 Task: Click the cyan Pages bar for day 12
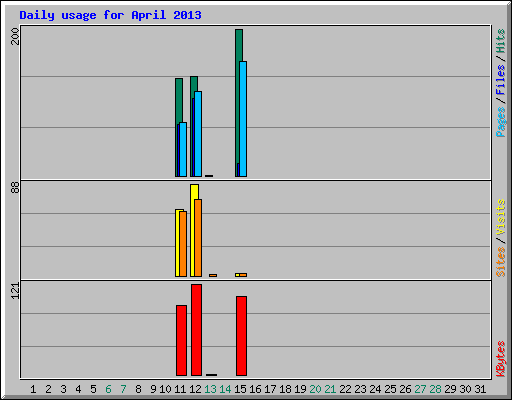click(198, 134)
